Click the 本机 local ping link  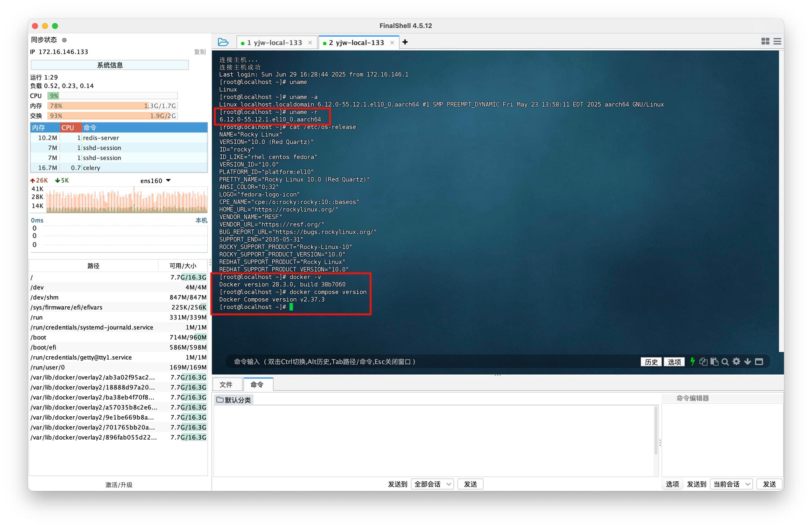pyautogui.click(x=201, y=220)
